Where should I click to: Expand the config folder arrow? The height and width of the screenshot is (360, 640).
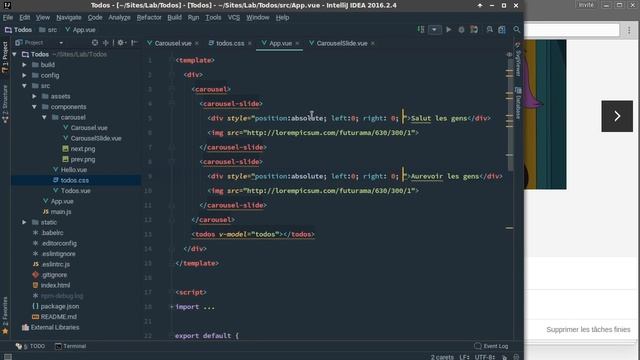[24, 76]
